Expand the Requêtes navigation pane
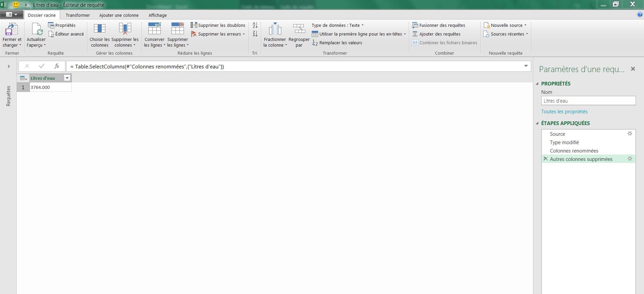 [9, 66]
